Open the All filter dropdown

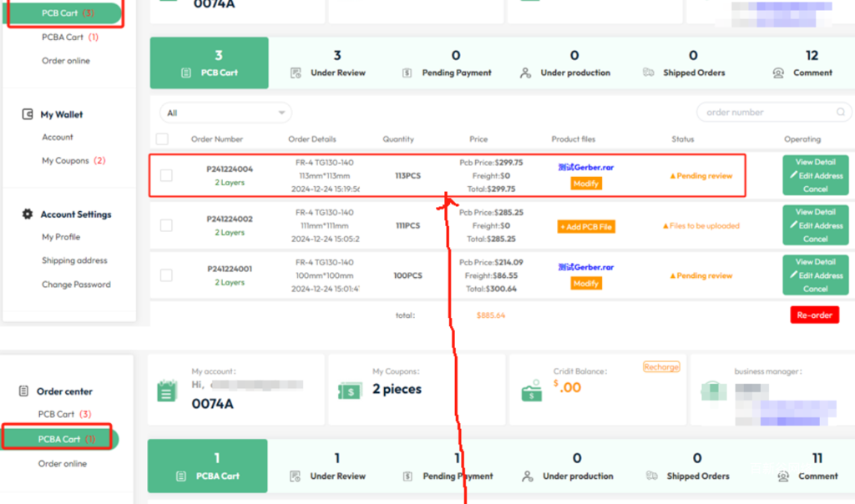(225, 113)
